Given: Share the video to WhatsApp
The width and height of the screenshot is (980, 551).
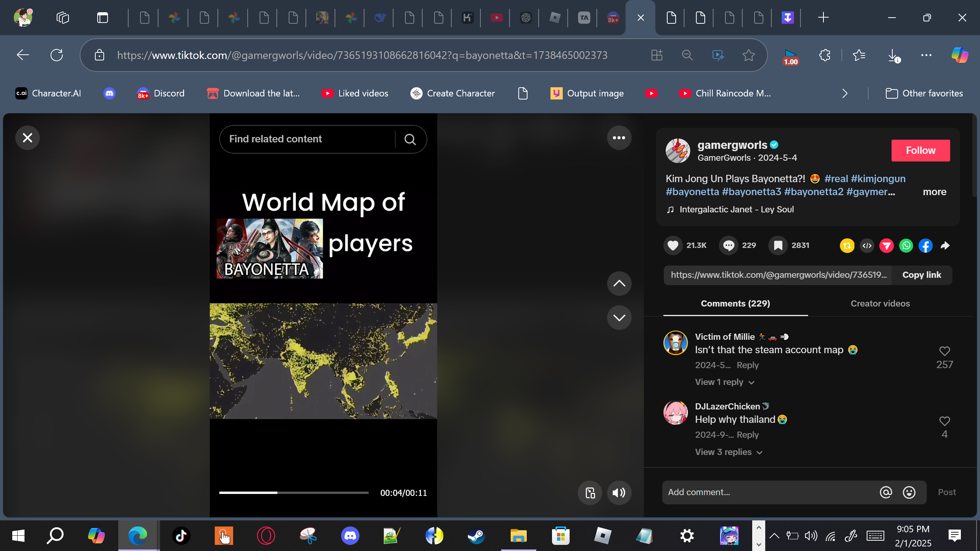Looking at the screenshot, I should click(x=906, y=246).
